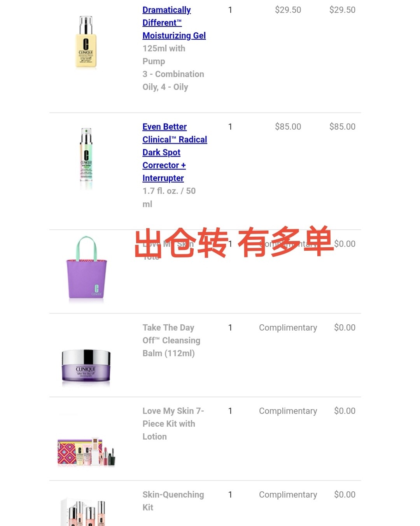
Task: Click the Complimentary label for Cleansing Balm
Action: coord(288,327)
